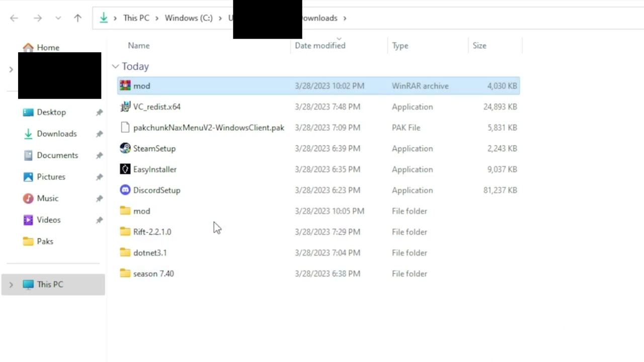
Task: Click 81,237 KB size of DiscordSetup
Action: [x=500, y=190]
